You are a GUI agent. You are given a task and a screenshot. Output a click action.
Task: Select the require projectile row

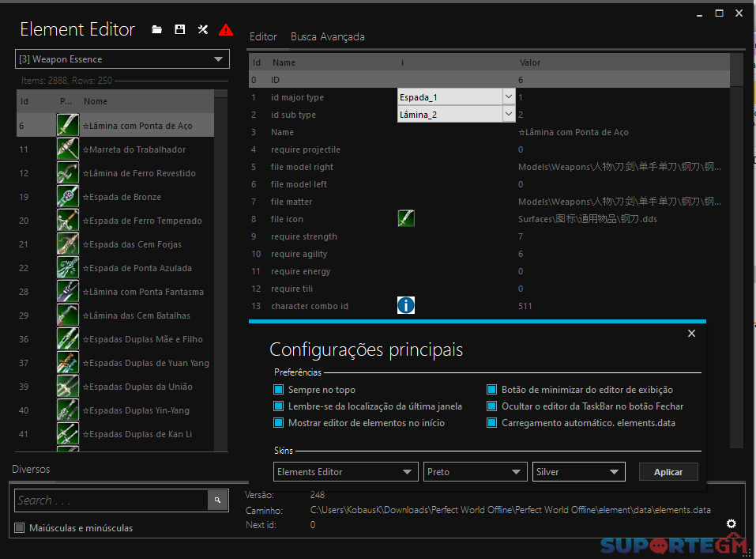(x=489, y=149)
